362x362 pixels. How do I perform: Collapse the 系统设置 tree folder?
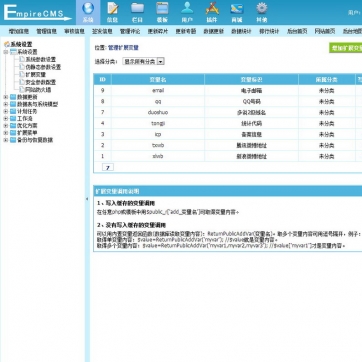tap(6, 52)
